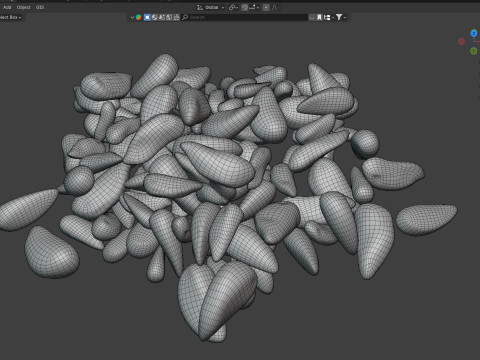Image resolution: width=480 pixels, height=360 pixels.
Task: Open the snapping options dropdown
Action: (254, 7)
